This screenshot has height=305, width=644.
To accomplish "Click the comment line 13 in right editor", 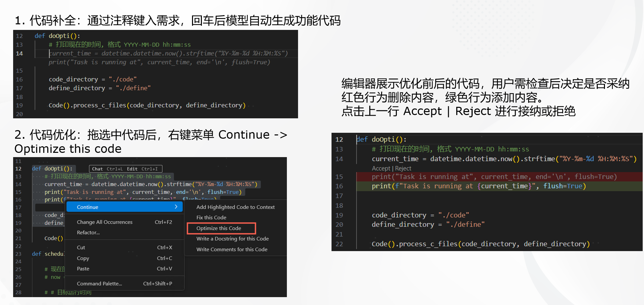I will (450, 149).
